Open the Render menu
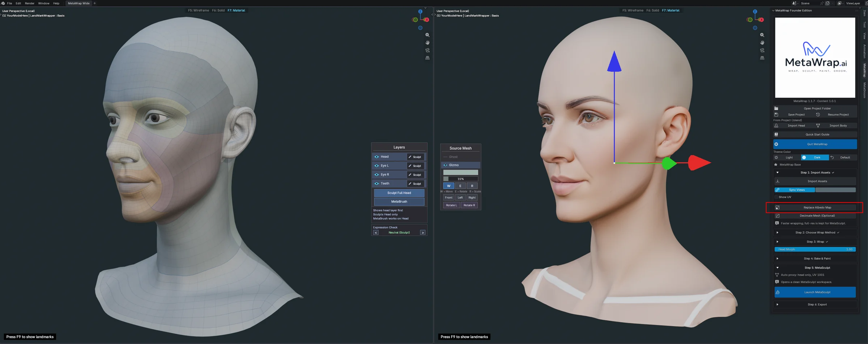The width and height of the screenshot is (868, 344). (30, 3)
